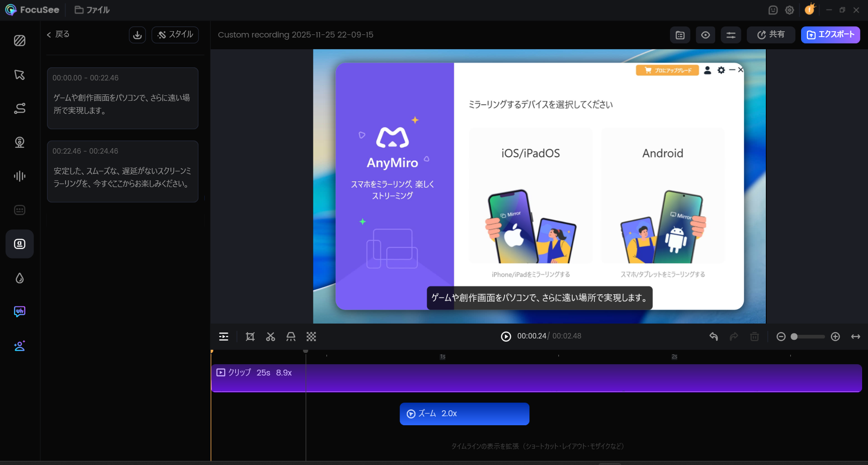Select the mosaic checkerboard tool
The height and width of the screenshot is (465, 868).
pos(311,337)
